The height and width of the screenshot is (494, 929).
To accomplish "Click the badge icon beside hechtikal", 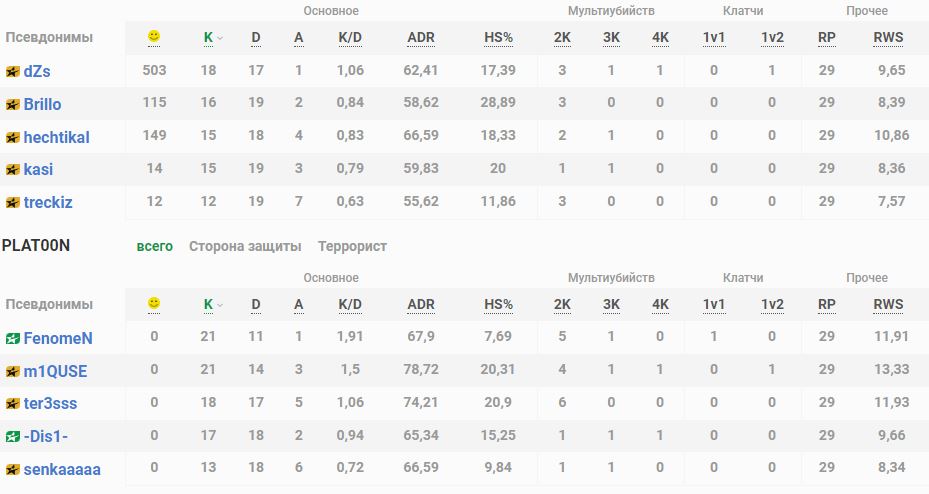I will (13, 137).
